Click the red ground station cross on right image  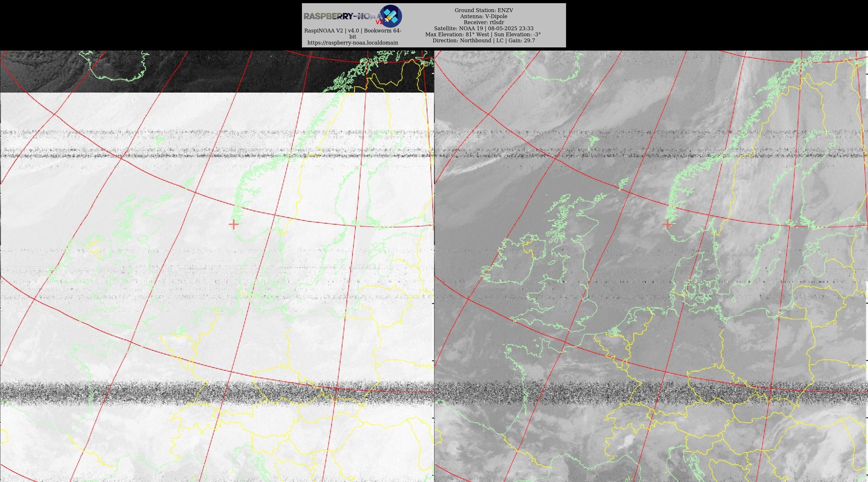(x=667, y=224)
